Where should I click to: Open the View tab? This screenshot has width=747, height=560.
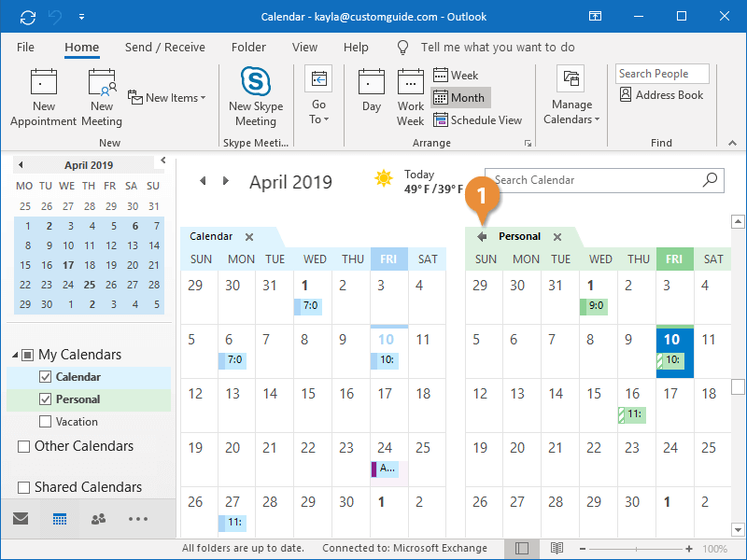pyautogui.click(x=305, y=48)
